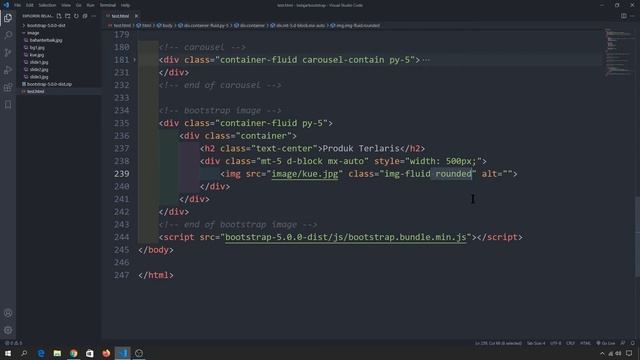The width and height of the screenshot is (640, 360).
Task: Open Microsoft Store from taskbar
Action: (x=90, y=353)
